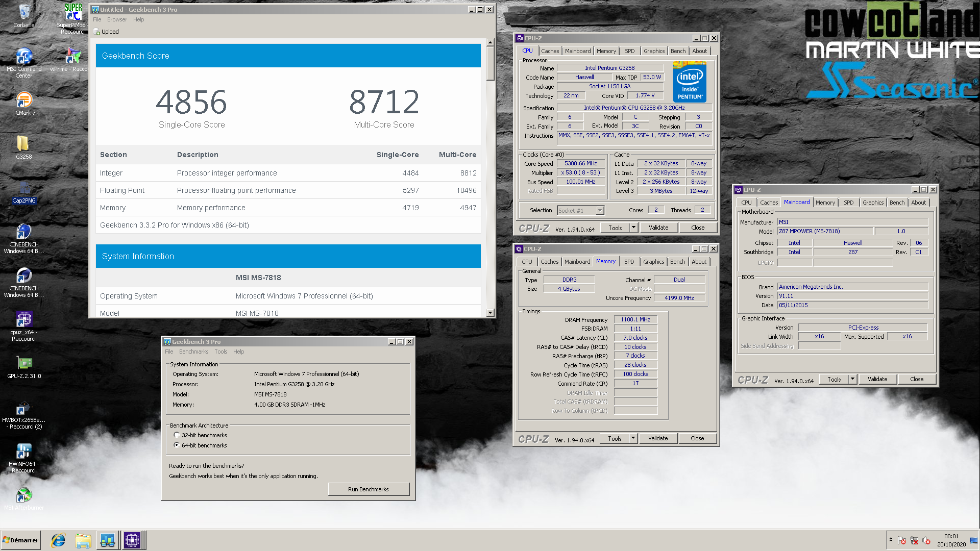Select the Cap2PNG desktop icon
The image size is (980, 551).
pos(24,192)
